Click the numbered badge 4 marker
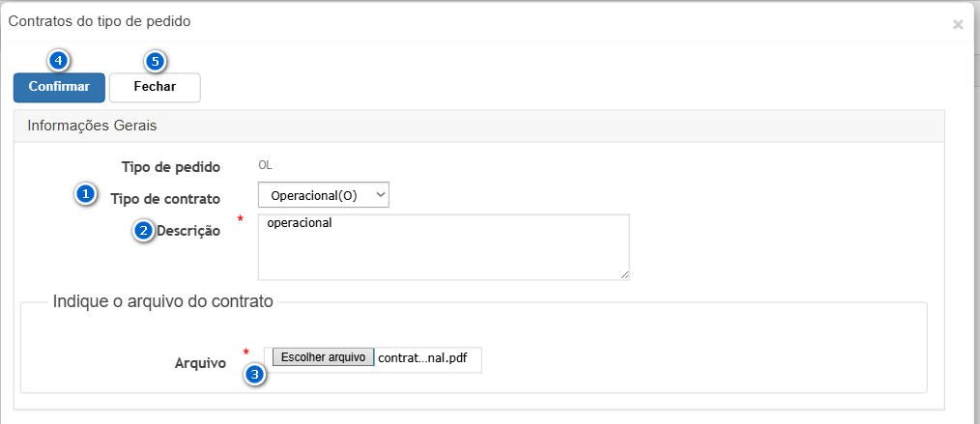 (58, 60)
